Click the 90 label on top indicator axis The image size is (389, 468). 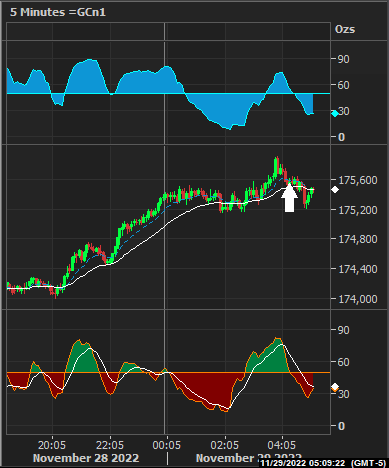click(x=344, y=59)
